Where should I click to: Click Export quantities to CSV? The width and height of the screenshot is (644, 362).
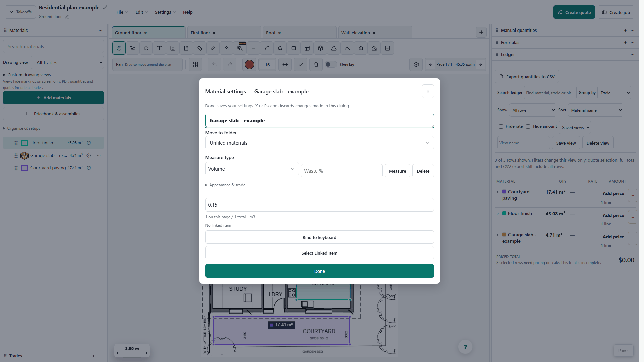coord(527,77)
